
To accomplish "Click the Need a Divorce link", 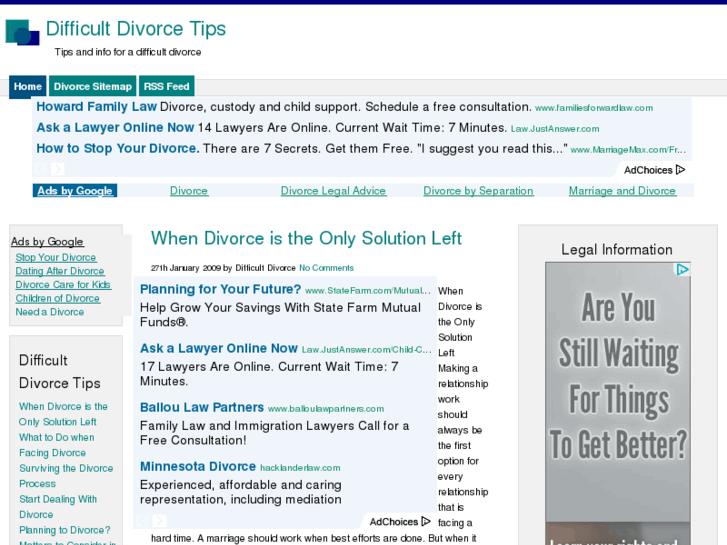I will pos(50,312).
